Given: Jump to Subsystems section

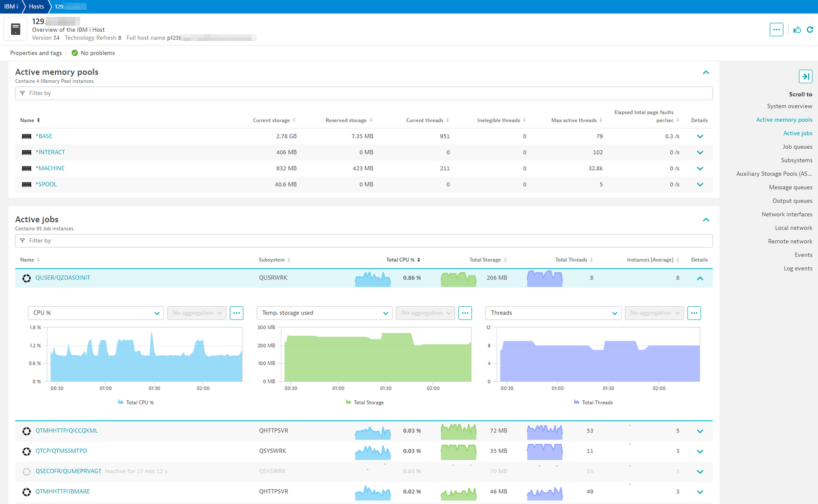Looking at the screenshot, I should (x=797, y=160).
